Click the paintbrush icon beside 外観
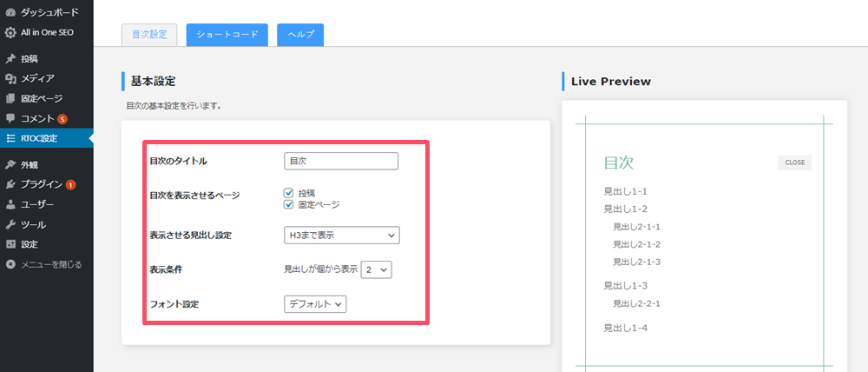The height and width of the screenshot is (372, 868). click(10, 164)
